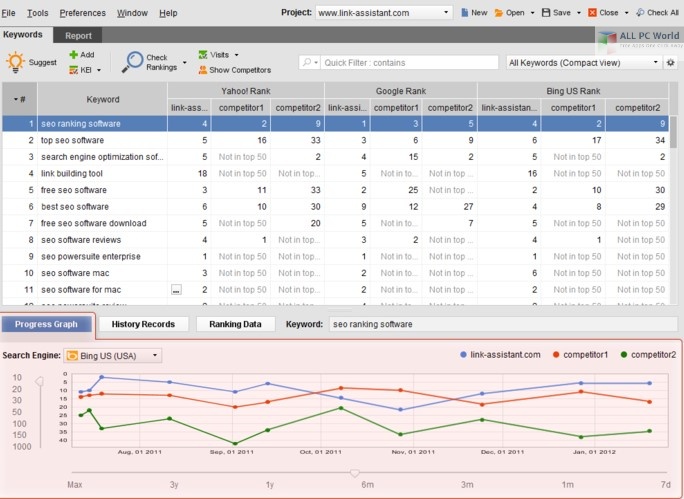Click the New project document icon
Viewport: 684px width, 499px height.
[x=465, y=13]
